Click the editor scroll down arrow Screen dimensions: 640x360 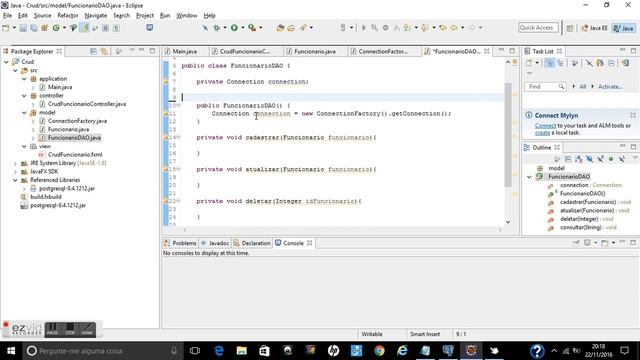(x=508, y=222)
